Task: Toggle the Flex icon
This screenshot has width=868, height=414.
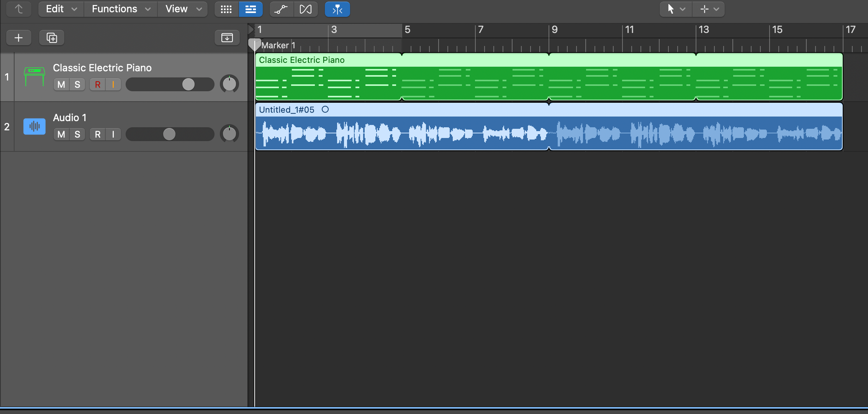Action: [x=305, y=9]
